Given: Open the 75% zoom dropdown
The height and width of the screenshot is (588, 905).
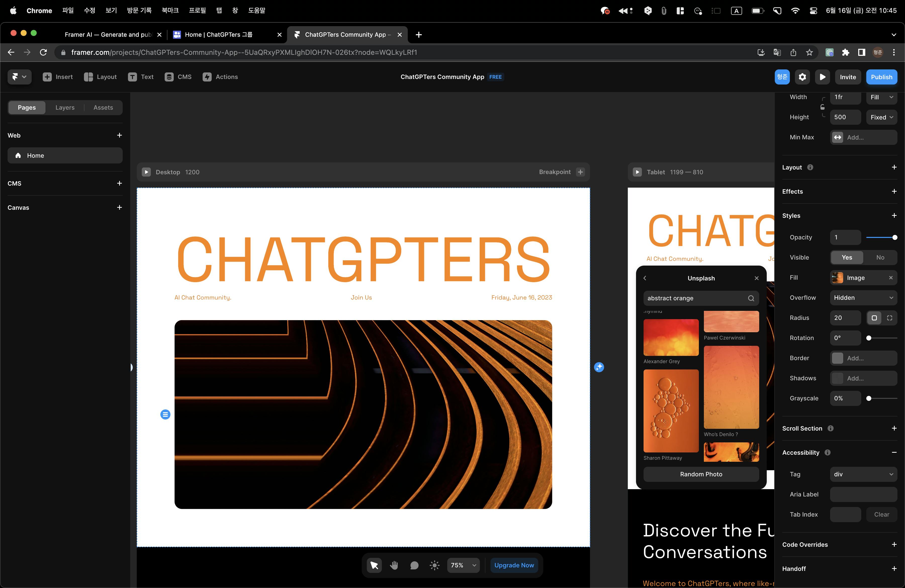Looking at the screenshot, I should point(463,565).
